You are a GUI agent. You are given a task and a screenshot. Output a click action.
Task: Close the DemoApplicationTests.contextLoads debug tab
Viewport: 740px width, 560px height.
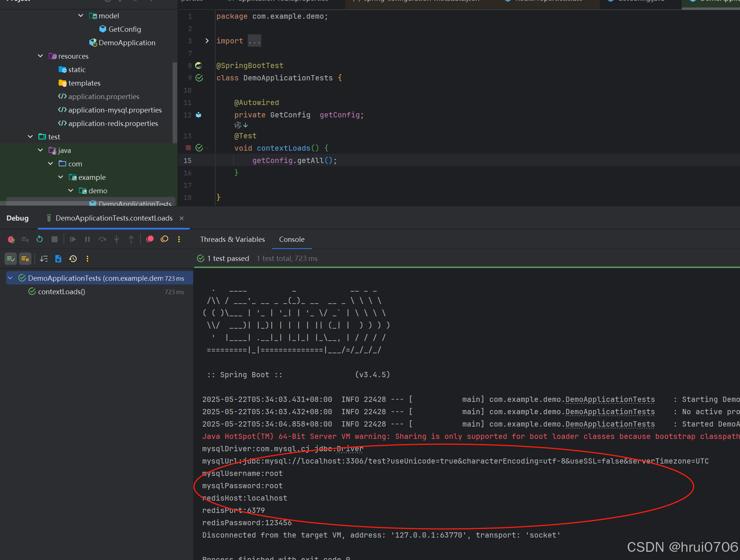(182, 218)
